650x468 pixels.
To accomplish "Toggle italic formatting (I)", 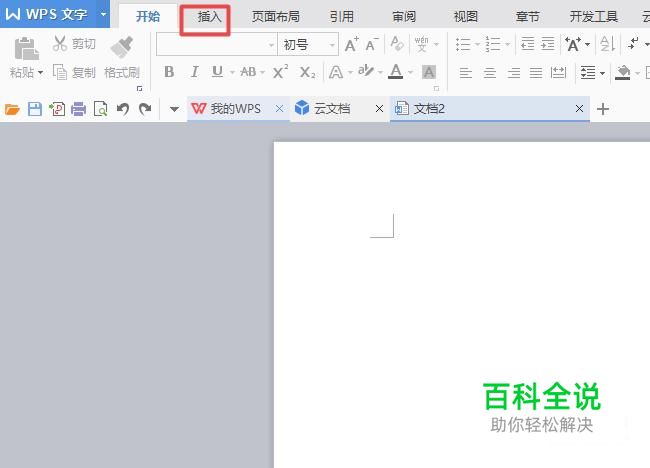I will (x=194, y=72).
